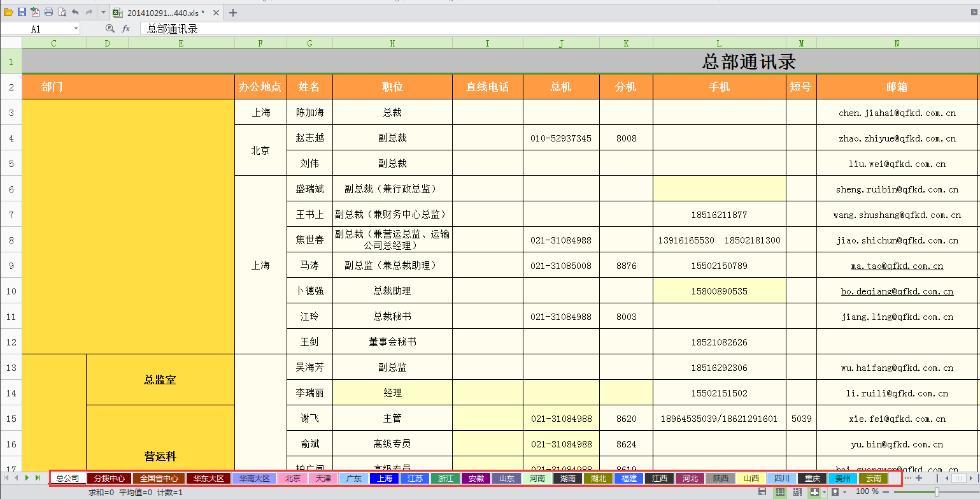Select the 201410291...440.xls document tab

[166, 13]
